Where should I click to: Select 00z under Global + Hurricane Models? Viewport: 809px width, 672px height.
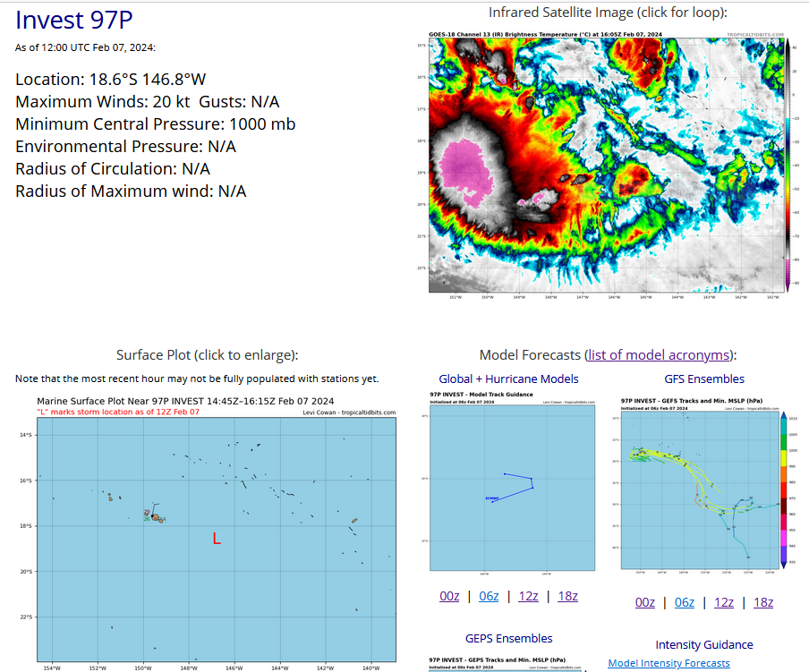coord(449,597)
